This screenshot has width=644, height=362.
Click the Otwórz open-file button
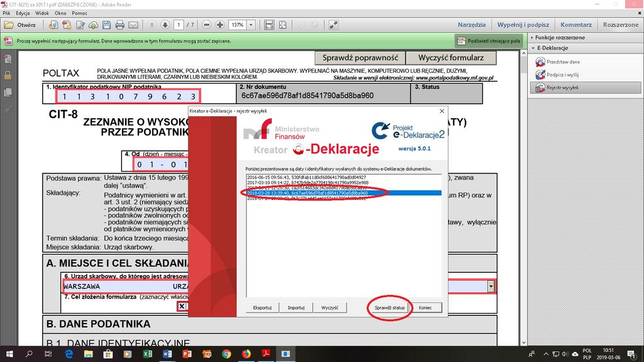[19, 25]
